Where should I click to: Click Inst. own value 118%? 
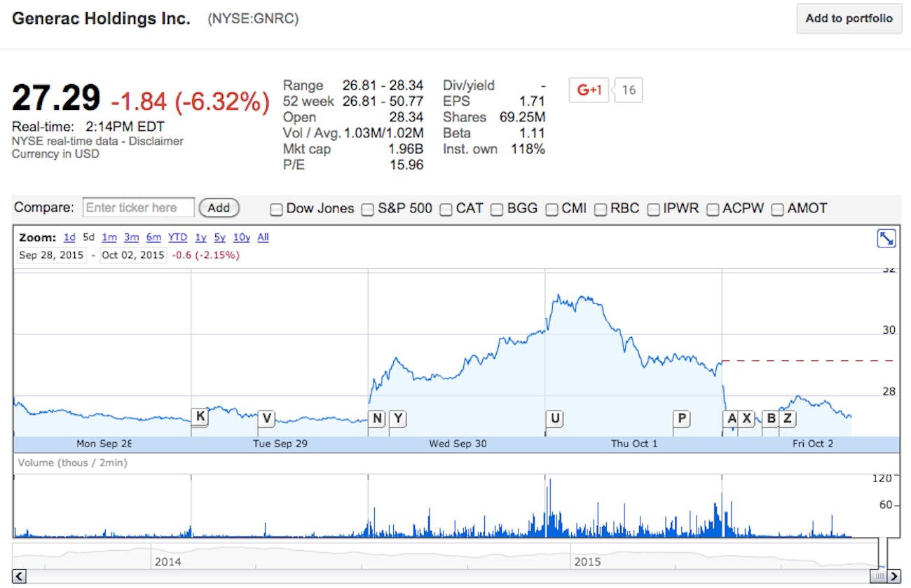(x=529, y=149)
